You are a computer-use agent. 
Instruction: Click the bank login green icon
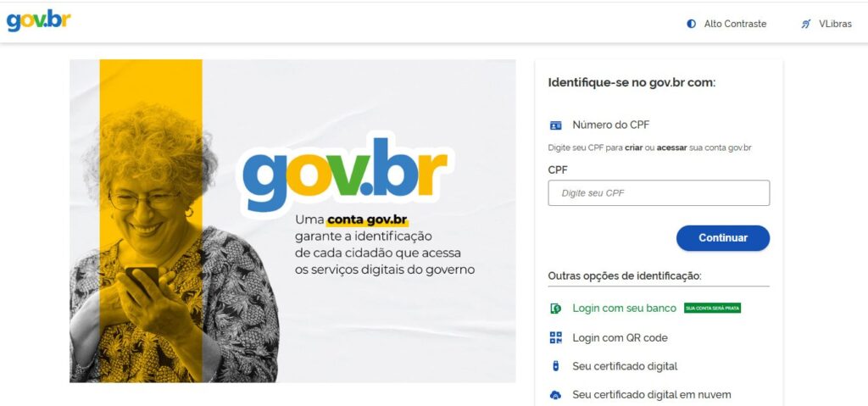point(555,309)
